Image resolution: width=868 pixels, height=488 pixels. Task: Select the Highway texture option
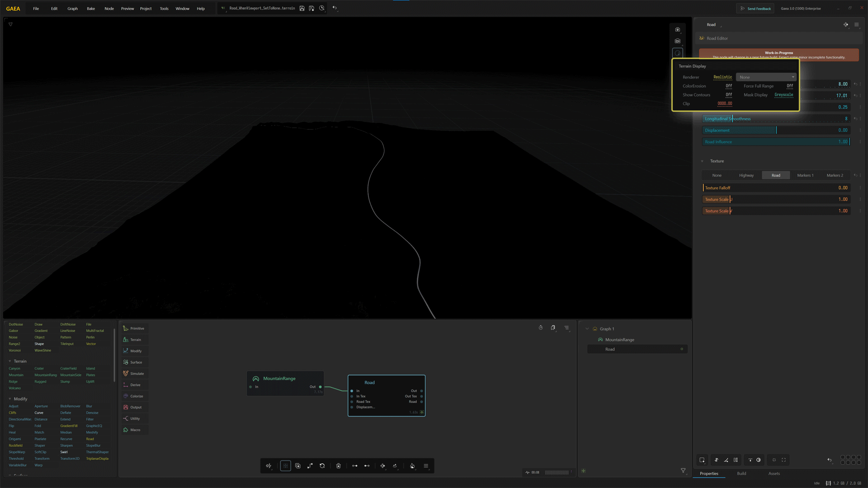(x=746, y=175)
